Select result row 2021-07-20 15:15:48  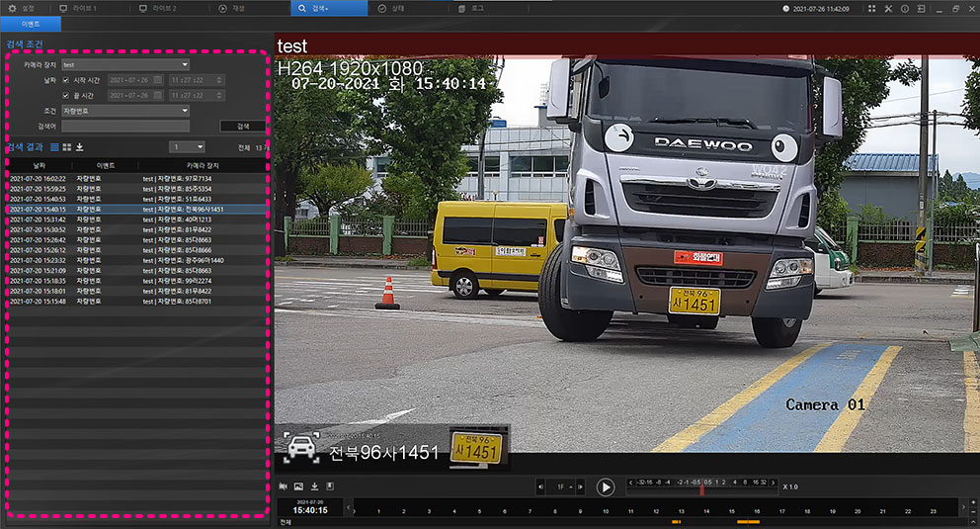[x=137, y=302]
